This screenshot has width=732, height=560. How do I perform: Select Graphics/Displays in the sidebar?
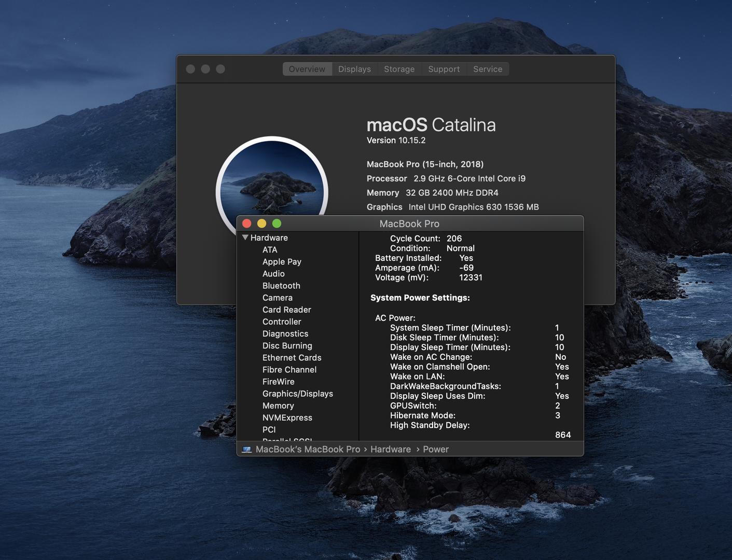pos(298,394)
